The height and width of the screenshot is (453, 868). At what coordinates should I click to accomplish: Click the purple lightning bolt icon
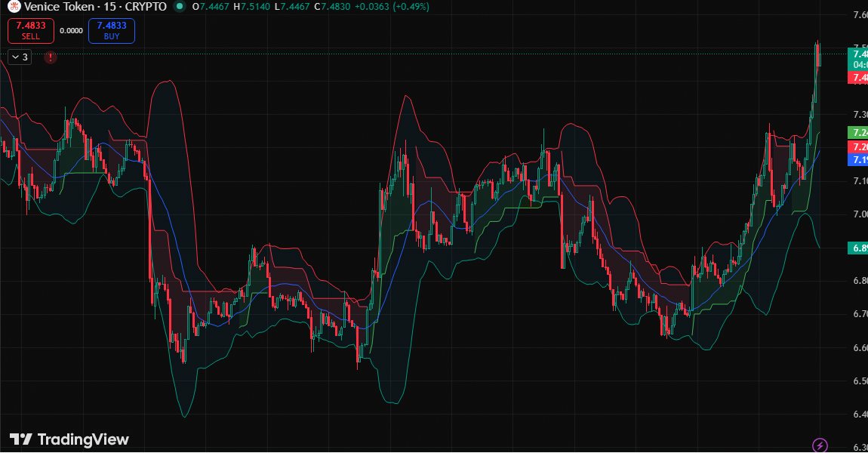(x=820, y=445)
